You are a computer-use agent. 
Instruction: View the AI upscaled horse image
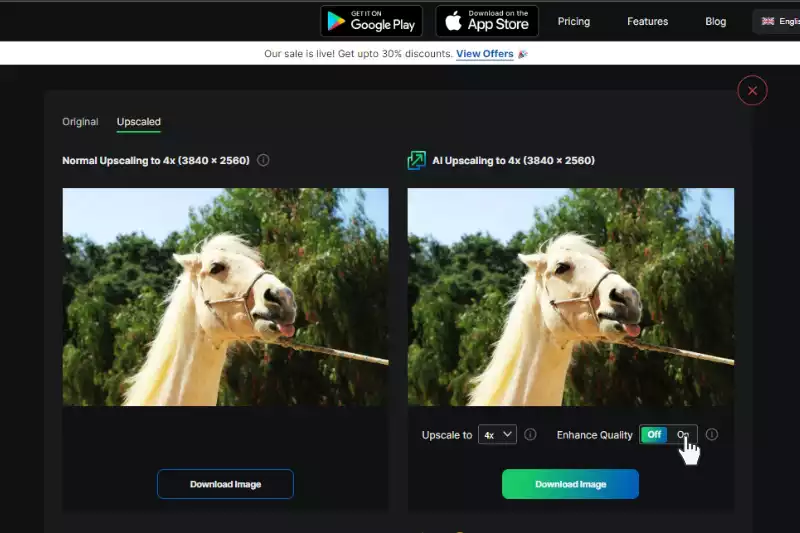point(570,297)
